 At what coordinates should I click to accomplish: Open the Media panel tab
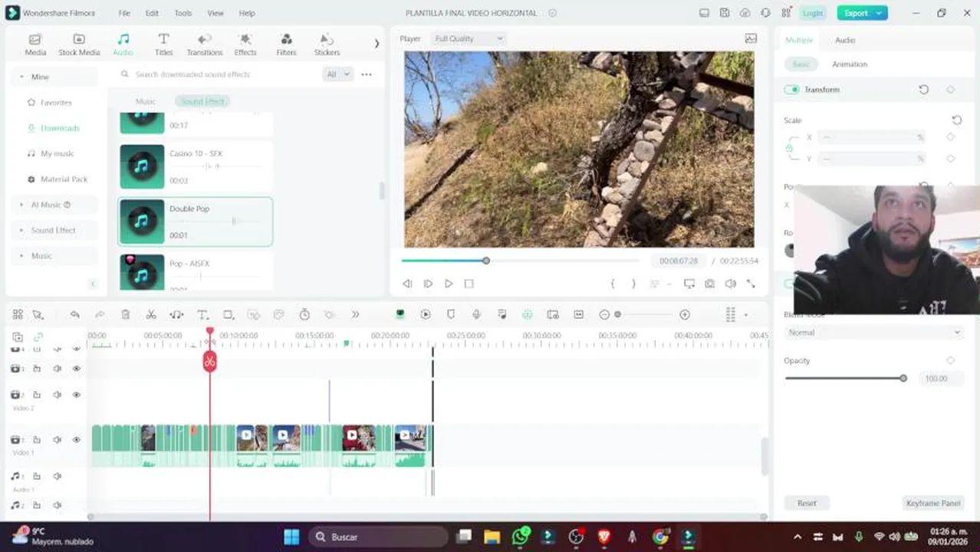point(35,45)
